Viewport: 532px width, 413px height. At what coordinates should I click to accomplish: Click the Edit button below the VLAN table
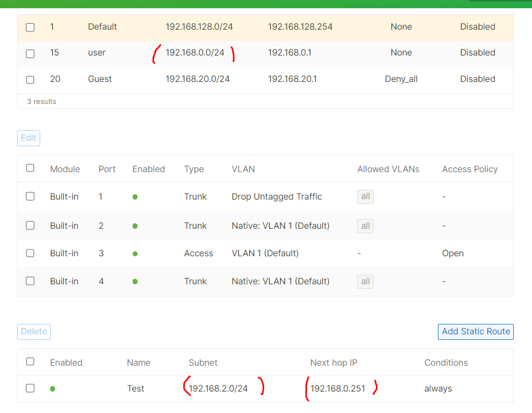pos(28,138)
